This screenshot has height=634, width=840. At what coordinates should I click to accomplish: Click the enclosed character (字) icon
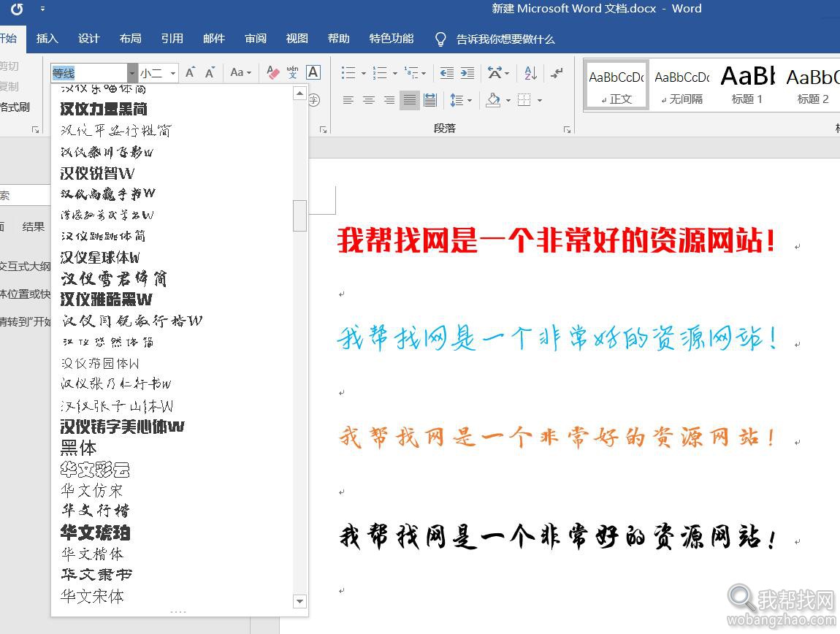pos(315,100)
